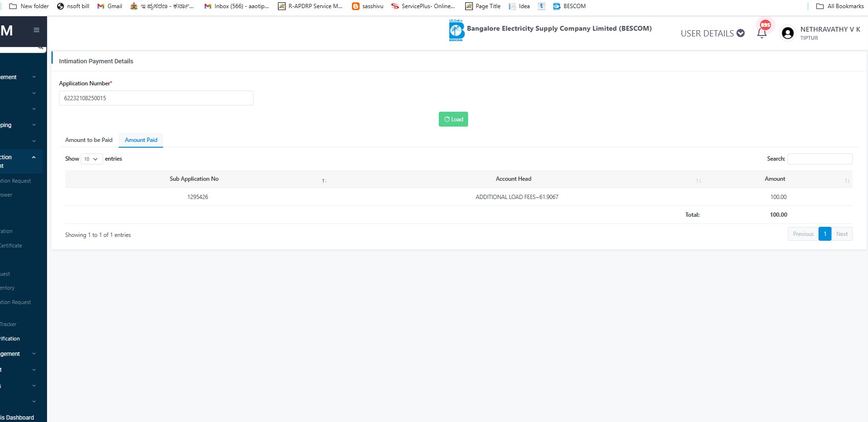This screenshot has height=422, width=868.
Task: Open the Inbox (566) bookmark
Action: point(236,6)
